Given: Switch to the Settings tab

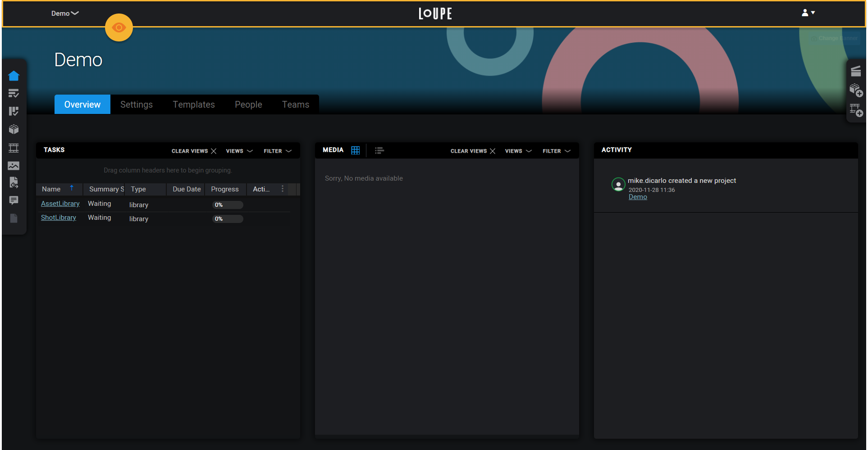Looking at the screenshot, I should point(137,105).
